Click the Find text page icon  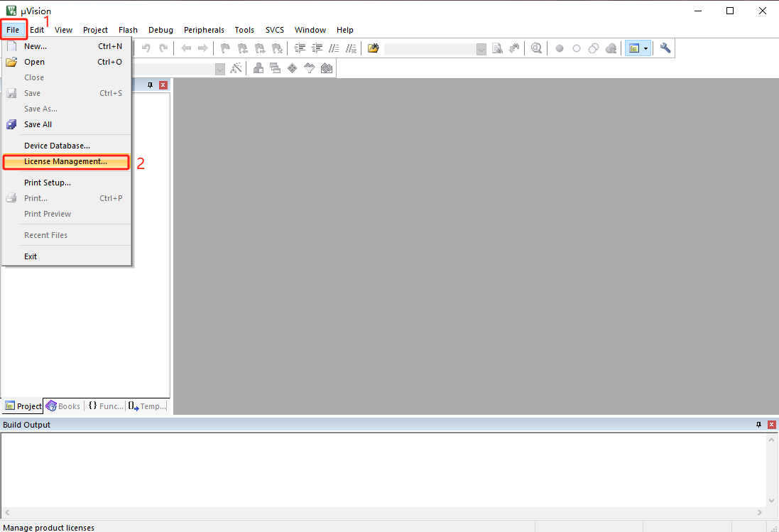[x=497, y=48]
